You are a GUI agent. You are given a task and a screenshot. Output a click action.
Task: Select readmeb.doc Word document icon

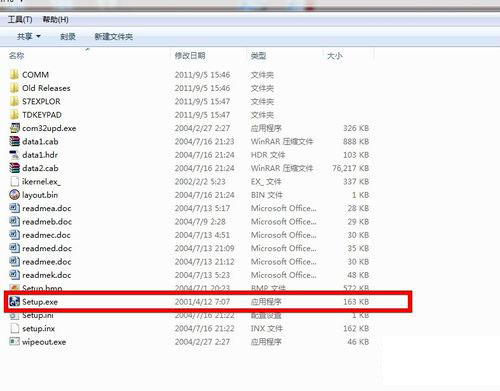15,221
